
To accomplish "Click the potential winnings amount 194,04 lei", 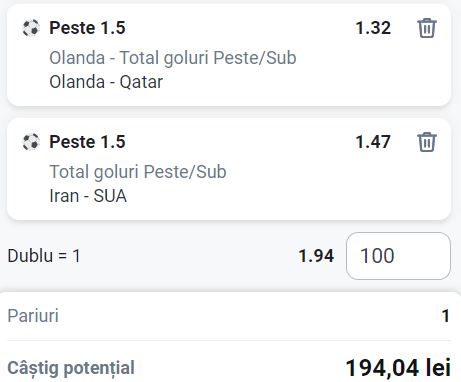I will tap(398, 368).
